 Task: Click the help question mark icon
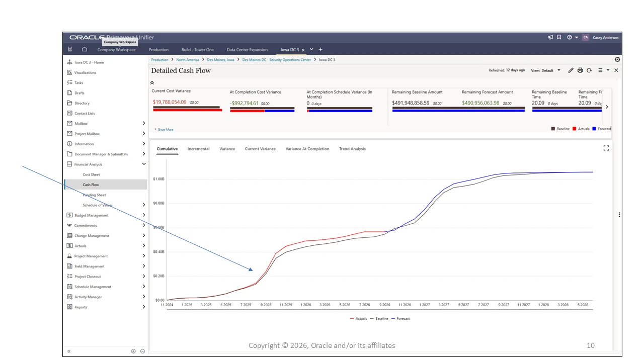(570, 37)
